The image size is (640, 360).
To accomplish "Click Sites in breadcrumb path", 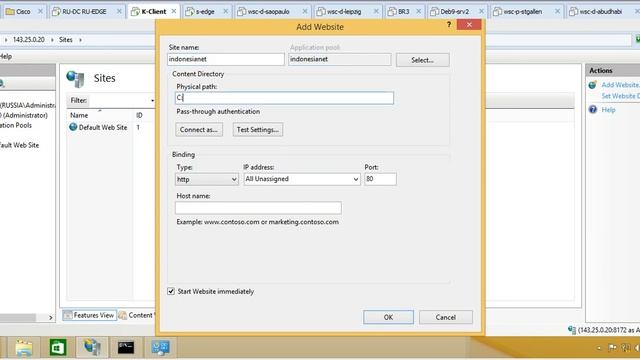I will (x=65, y=40).
